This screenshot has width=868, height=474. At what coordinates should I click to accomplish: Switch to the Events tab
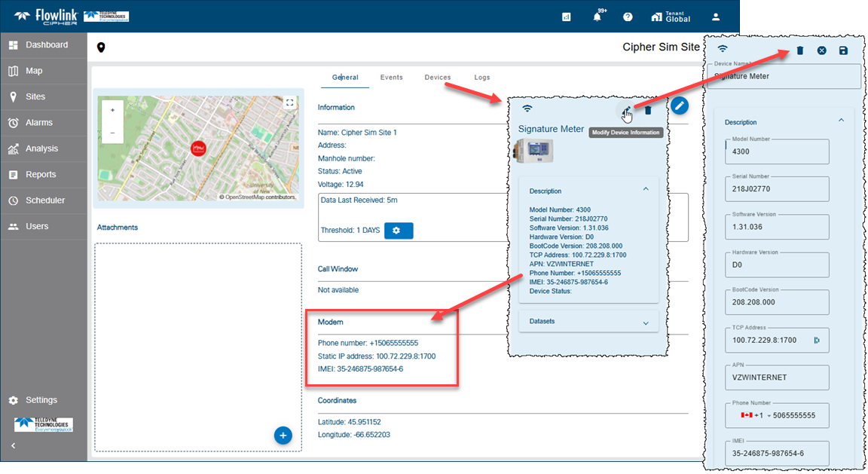tap(391, 78)
